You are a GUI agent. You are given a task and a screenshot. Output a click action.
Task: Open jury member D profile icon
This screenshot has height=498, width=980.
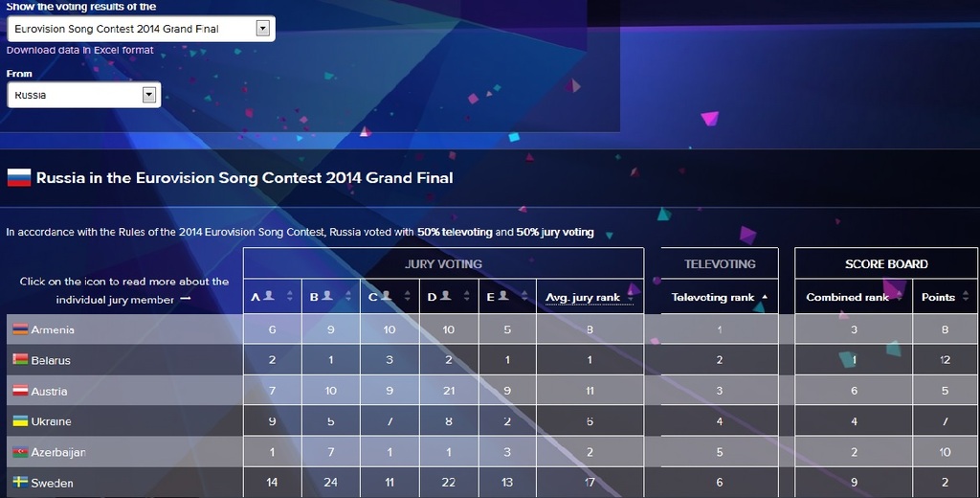point(445,296)
